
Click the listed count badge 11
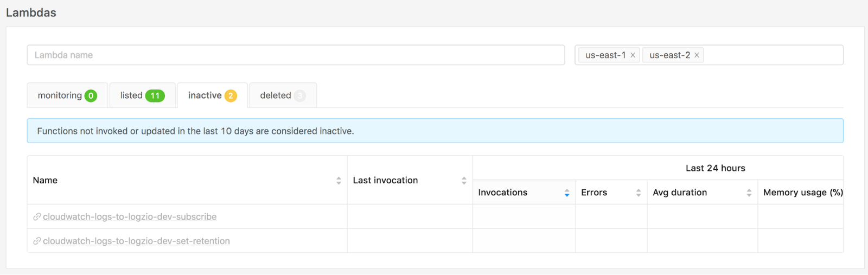click(155, 96)
